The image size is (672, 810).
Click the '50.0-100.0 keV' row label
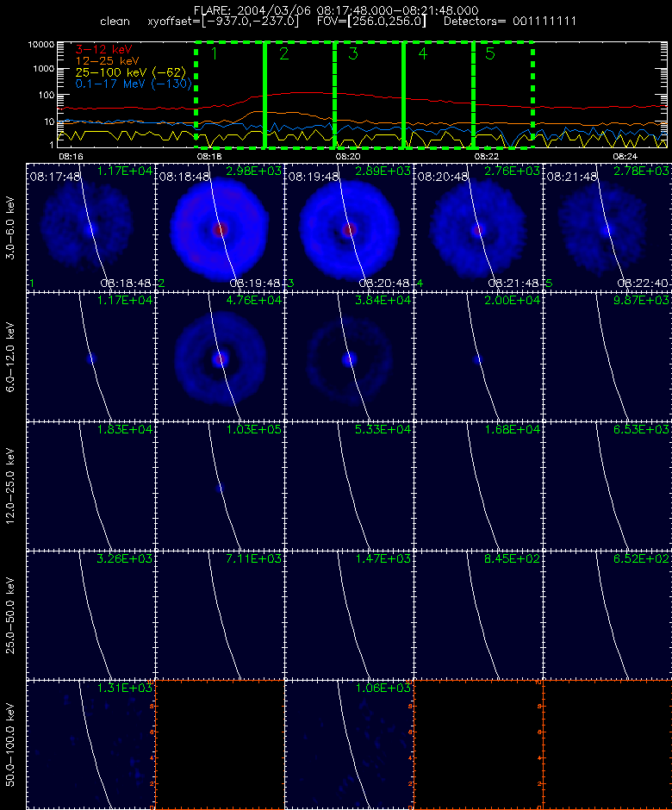click(x=10, y=745)
